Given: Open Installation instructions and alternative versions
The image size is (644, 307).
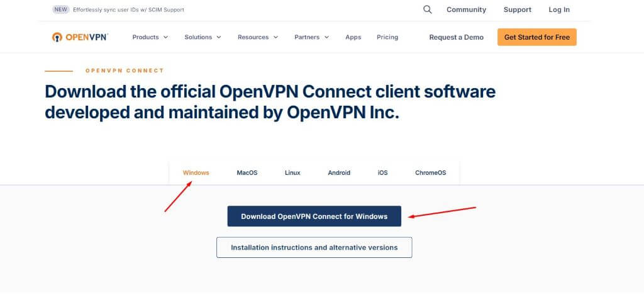Looking at the screenshot, I should (314, 247).
